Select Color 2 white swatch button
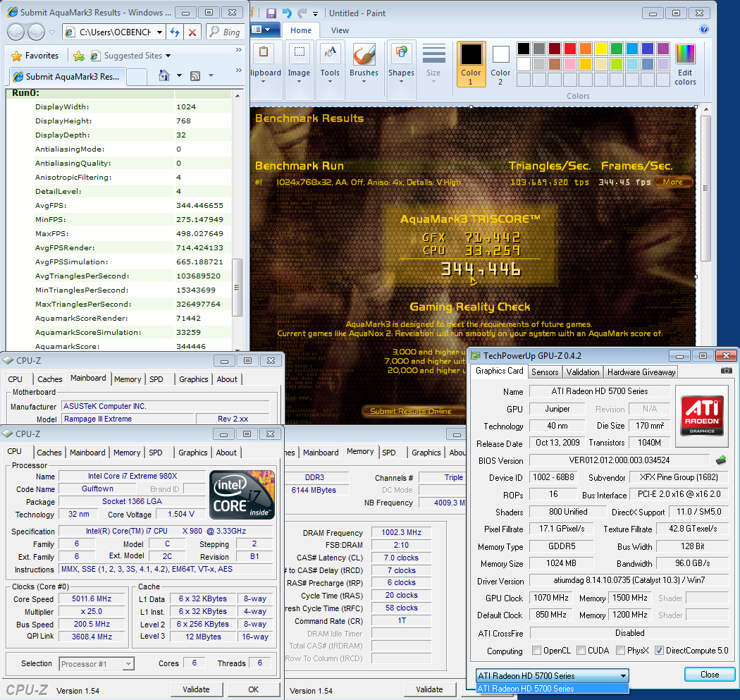740x700 pixels. (500, 64)
